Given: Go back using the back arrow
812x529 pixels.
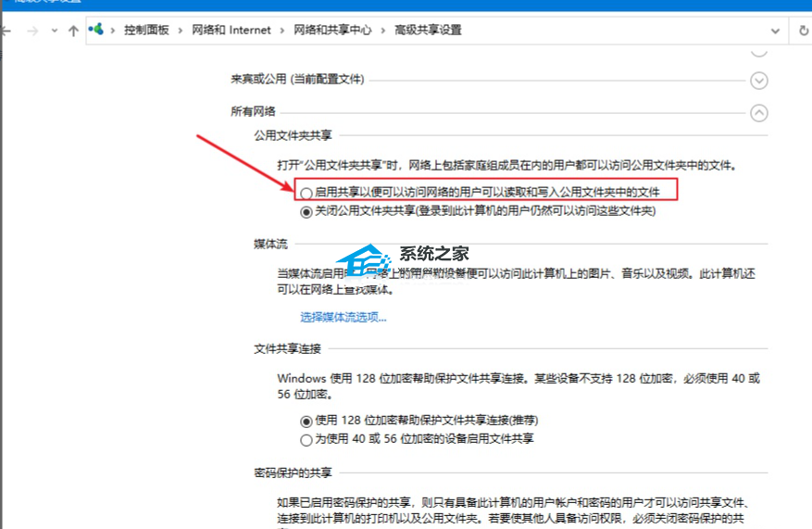Looking at the screenshot, I should [6, 31].
